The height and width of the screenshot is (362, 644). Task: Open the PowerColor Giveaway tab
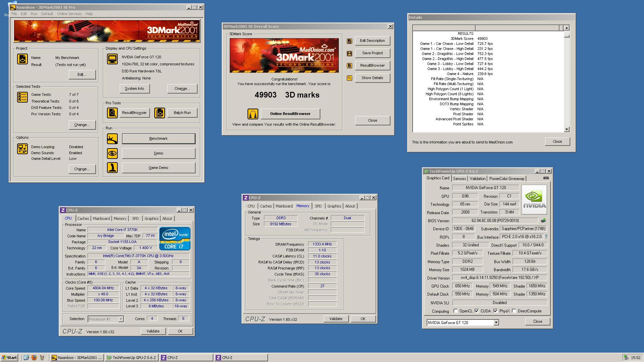506,179
